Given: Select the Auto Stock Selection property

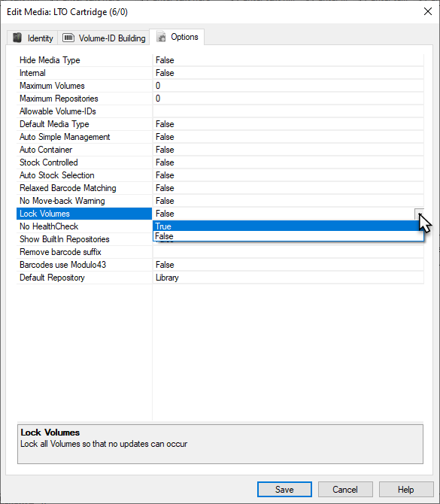Looking at the screenshot, I should click(84, 175).
